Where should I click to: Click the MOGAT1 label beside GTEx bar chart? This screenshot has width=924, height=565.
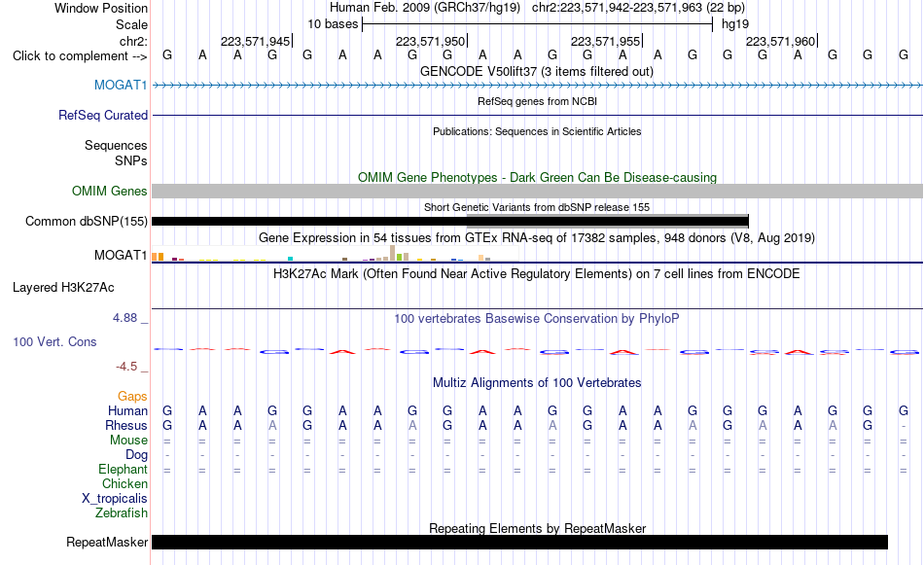click(x=121, y=255)
